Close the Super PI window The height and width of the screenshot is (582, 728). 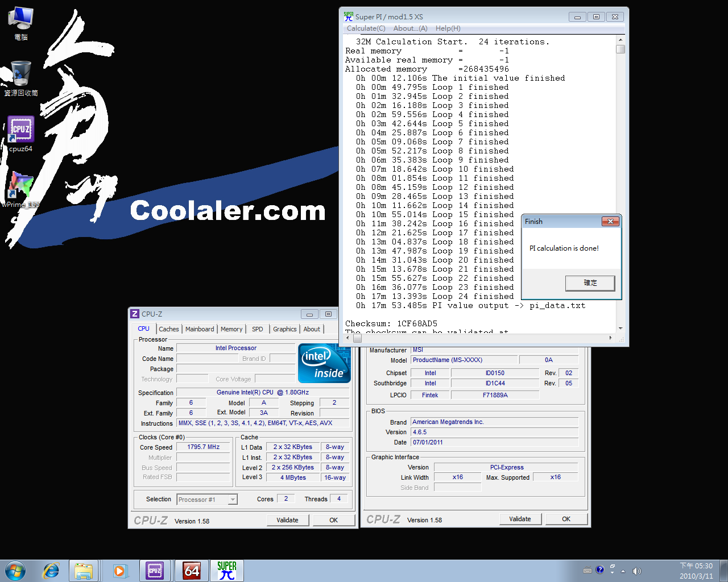(x=615, y=17)
